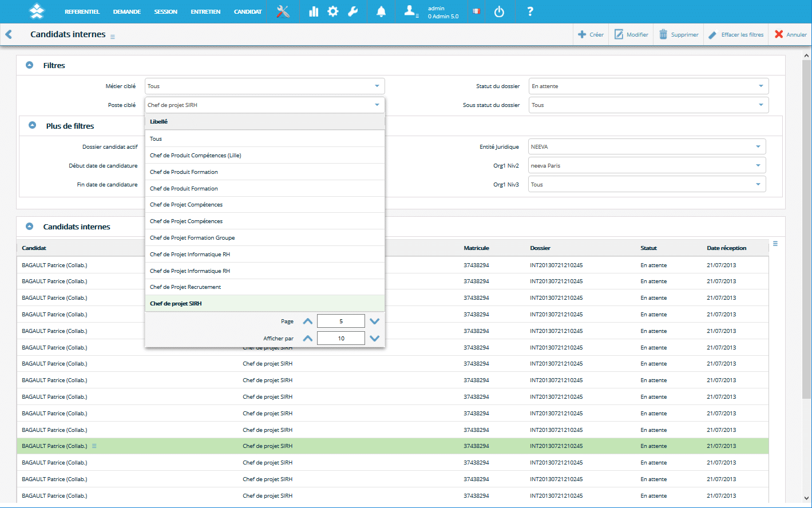Click the admin 0 Admin 5.0 user label
Image resolution: width=812 pixels, height=508 pixels.
coord(443,12)
